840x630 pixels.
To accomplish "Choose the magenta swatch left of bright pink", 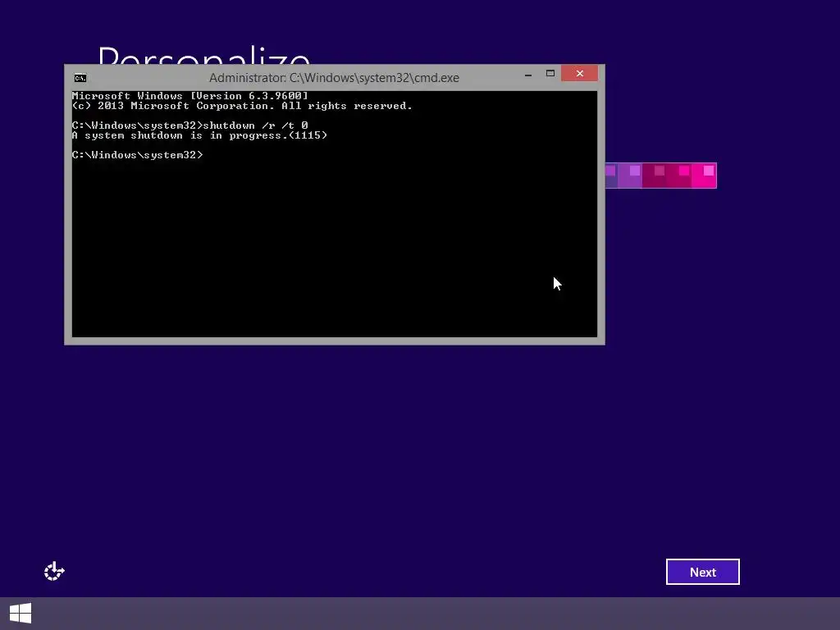I will 679,176.
